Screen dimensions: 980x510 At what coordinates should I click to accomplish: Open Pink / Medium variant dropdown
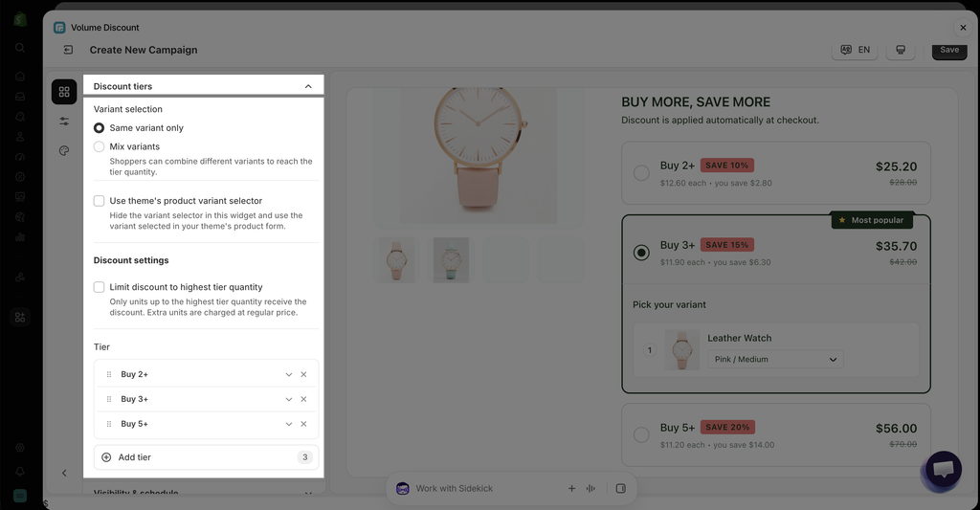click(775, 360)
